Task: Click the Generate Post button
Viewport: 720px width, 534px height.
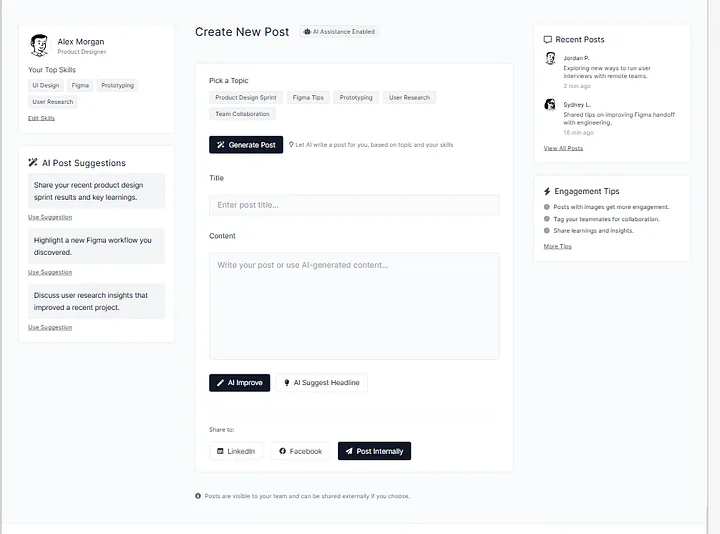Action: click(246, 145)
